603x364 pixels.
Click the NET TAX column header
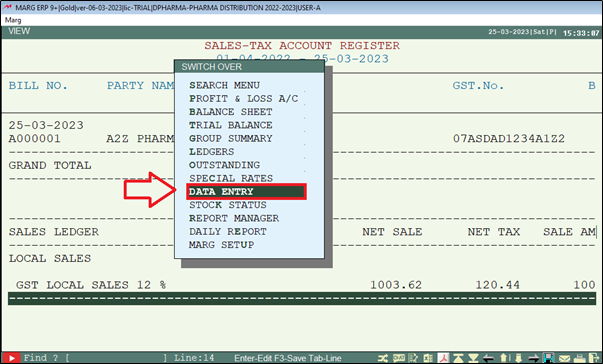coord(493,232)
